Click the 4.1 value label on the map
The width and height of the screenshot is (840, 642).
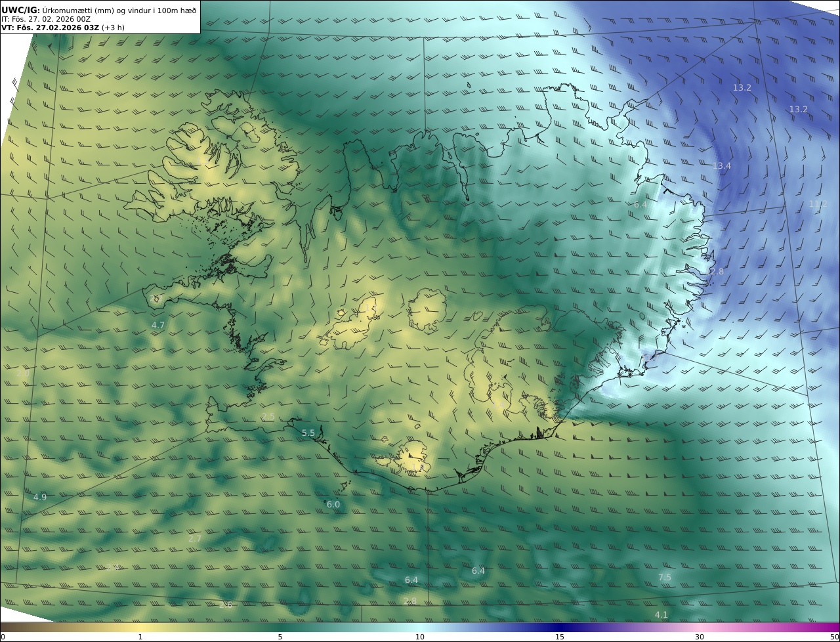coord(661,614)
